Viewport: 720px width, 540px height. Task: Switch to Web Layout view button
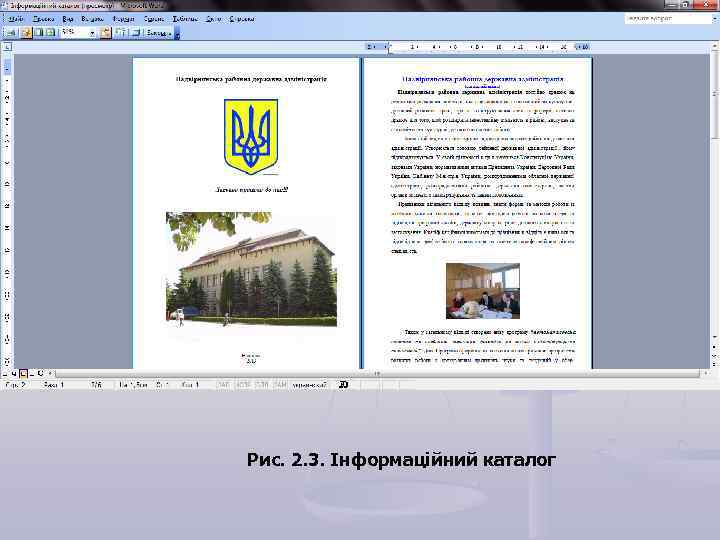pos(14,374)
